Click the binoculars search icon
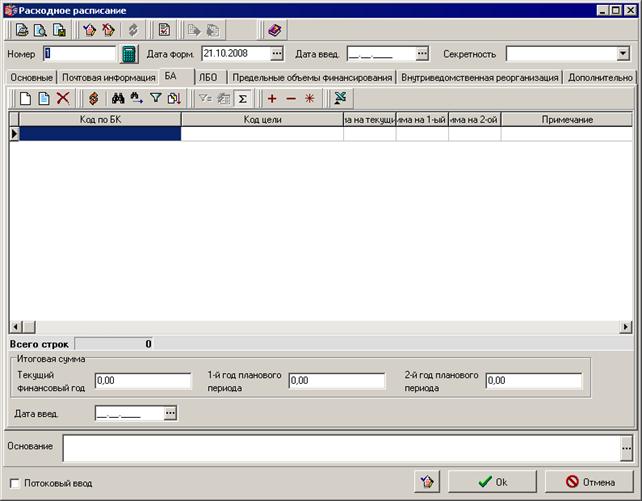 tap(118, 99)
